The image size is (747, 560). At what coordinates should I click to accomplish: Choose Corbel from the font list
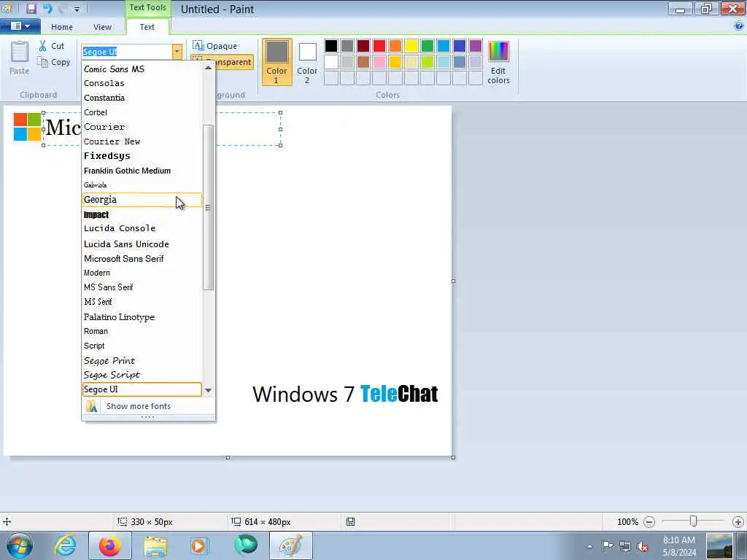pyautogui.click(x=142, y=112)
